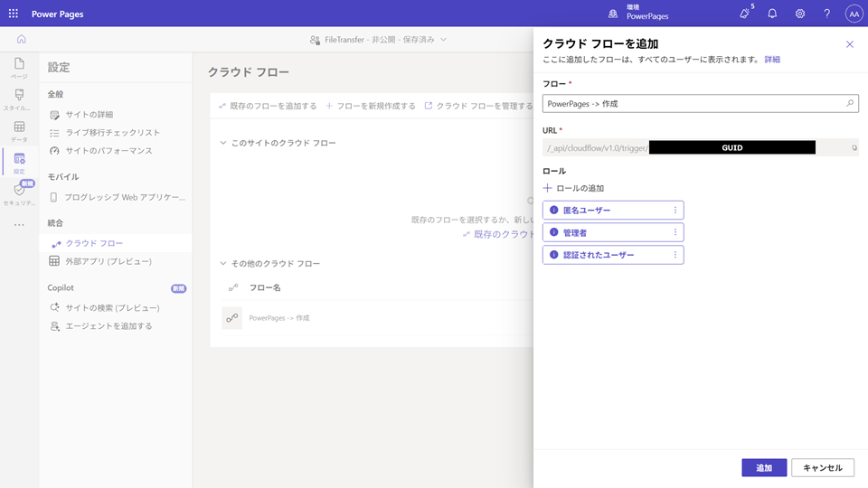Open the help question mark icon
The width and height of the screenshot is (868, 488).
(x=827, y=14)
